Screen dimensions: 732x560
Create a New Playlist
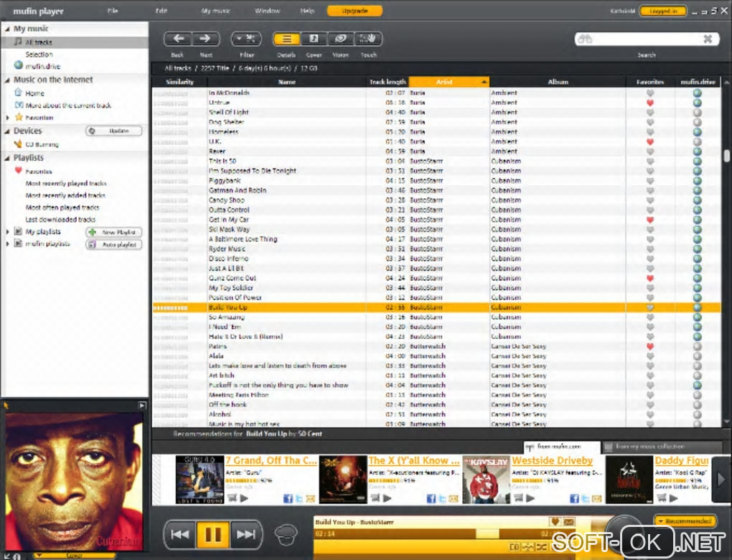(114, 232)
